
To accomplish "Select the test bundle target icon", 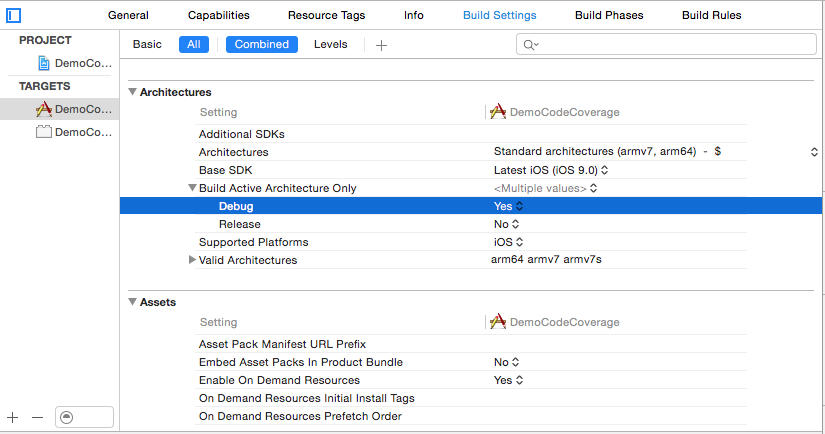I will 43,132.
